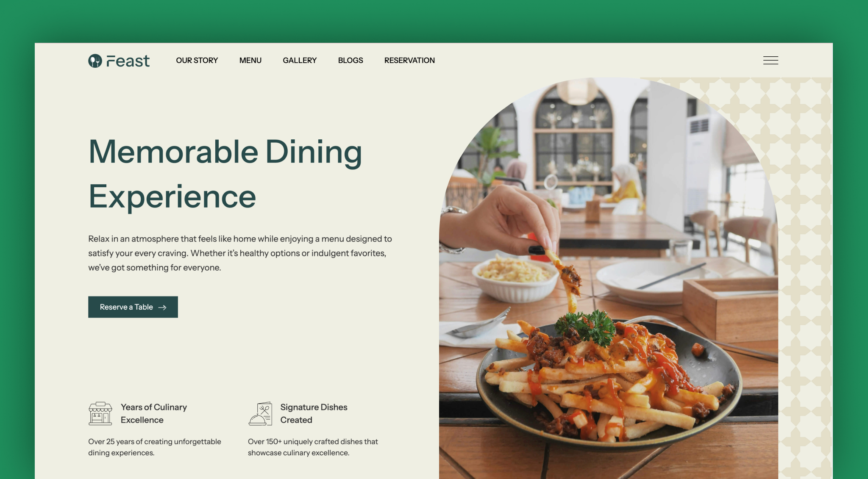The width and height of the screenshot is (868, 479).
Task: Click the arched fries hero photo
Action: click(609, 278)
